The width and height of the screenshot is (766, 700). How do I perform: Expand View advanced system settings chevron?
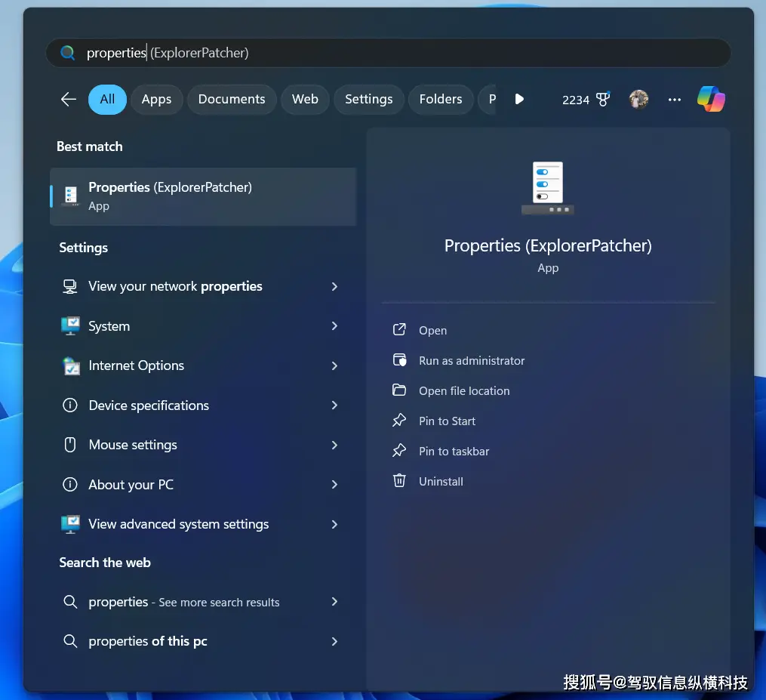pos(334,524)
